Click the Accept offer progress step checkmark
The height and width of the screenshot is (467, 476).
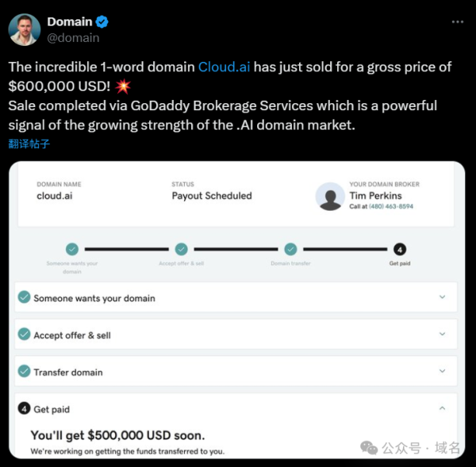(x=182, y=249)
